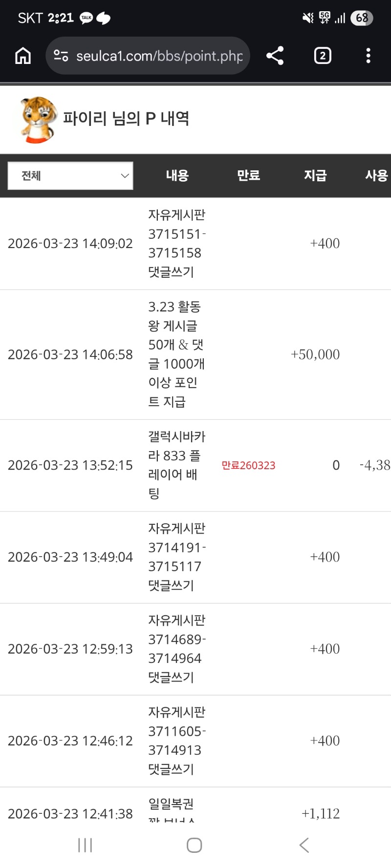Tap the 3.23 활동왕 point entry text

coord(176,354)
